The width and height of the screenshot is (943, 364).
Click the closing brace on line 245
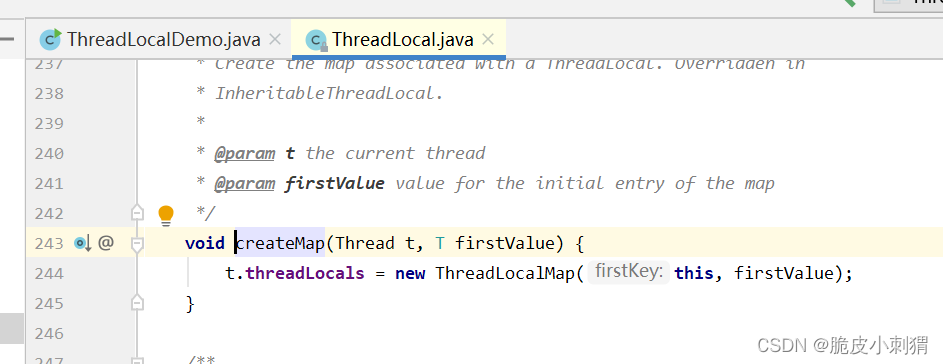click(x=190, y=304)
